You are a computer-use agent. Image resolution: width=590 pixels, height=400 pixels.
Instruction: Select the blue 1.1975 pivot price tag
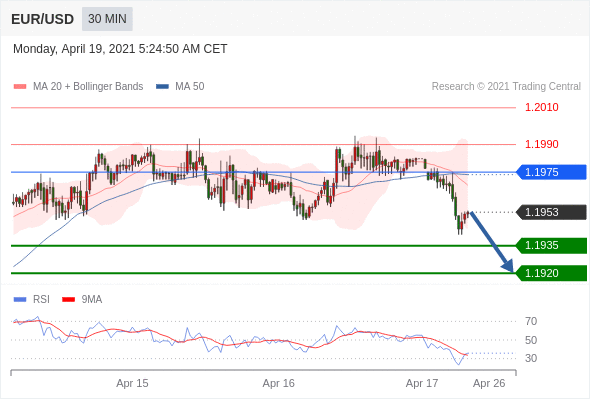pos(551,172)
